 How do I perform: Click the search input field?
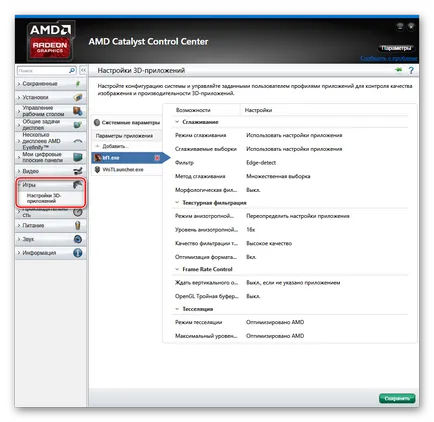pos(43,70)
